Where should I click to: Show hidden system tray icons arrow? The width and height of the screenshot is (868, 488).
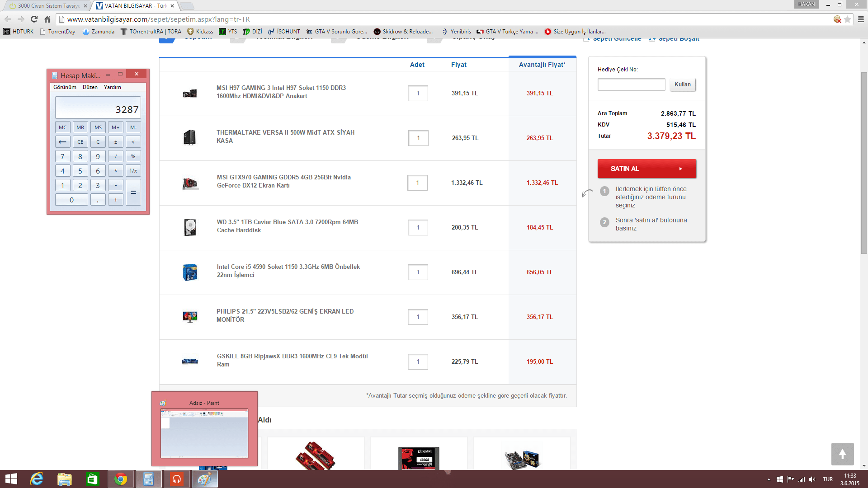769,479
